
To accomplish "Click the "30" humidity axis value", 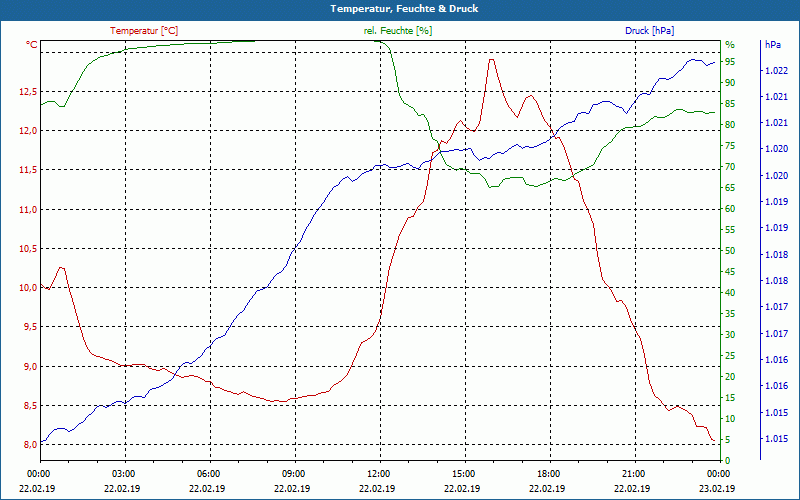I will (730, 335).
